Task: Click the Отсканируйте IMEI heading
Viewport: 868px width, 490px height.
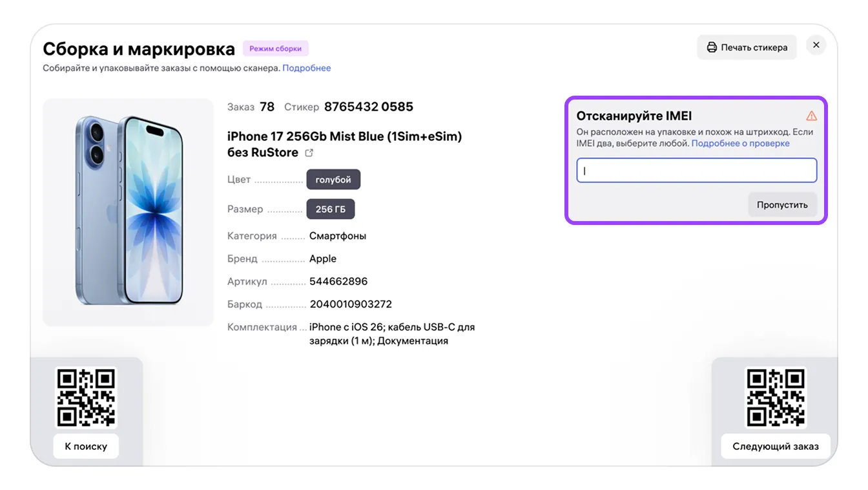Action: [634, 116]
